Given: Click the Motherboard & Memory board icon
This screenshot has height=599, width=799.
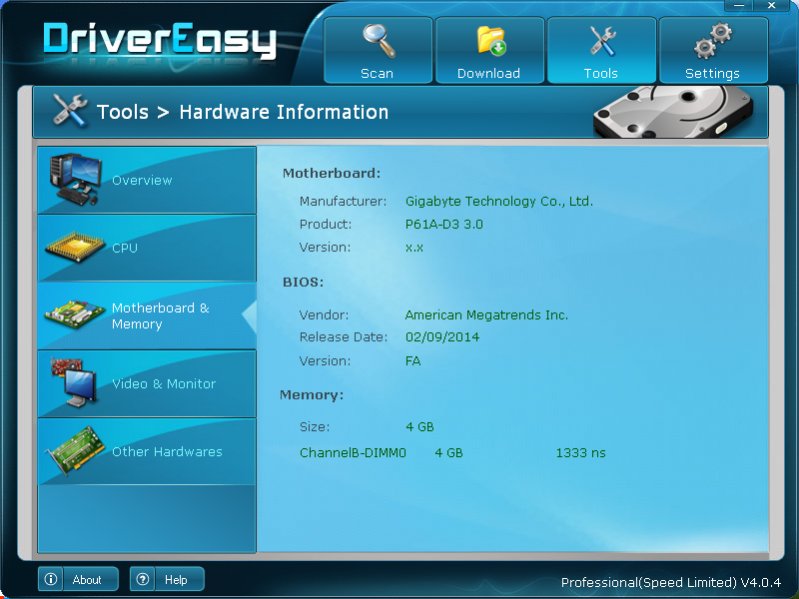Looking at the screenshot, I should click(x=75, y=314).
